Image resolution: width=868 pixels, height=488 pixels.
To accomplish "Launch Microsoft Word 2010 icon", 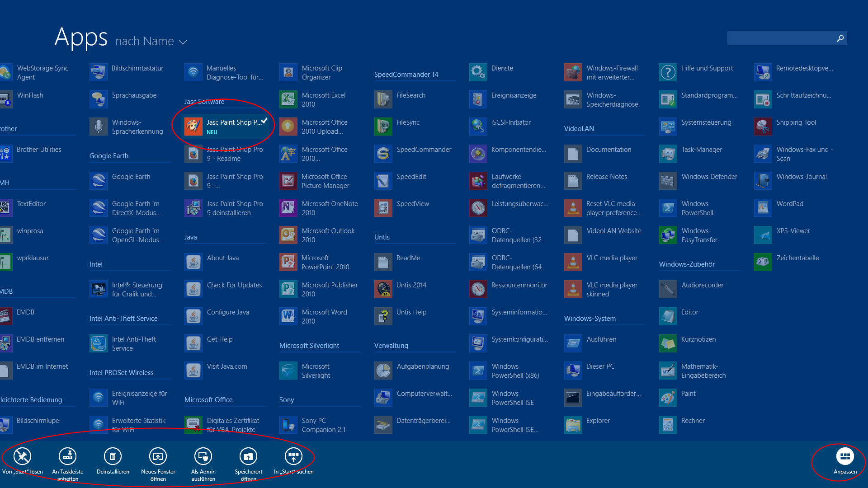I will [x=288, y=316].
